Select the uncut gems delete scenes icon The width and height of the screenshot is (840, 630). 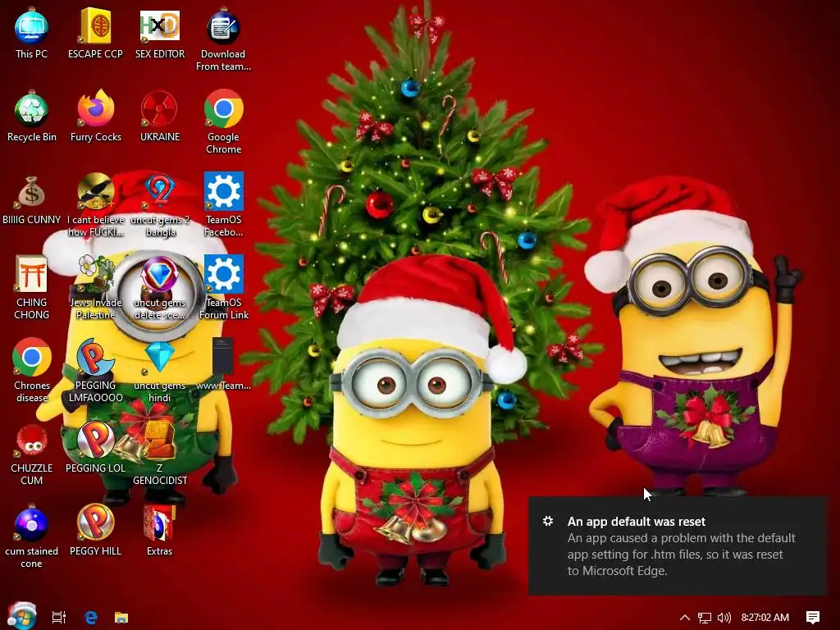[160, 288]
